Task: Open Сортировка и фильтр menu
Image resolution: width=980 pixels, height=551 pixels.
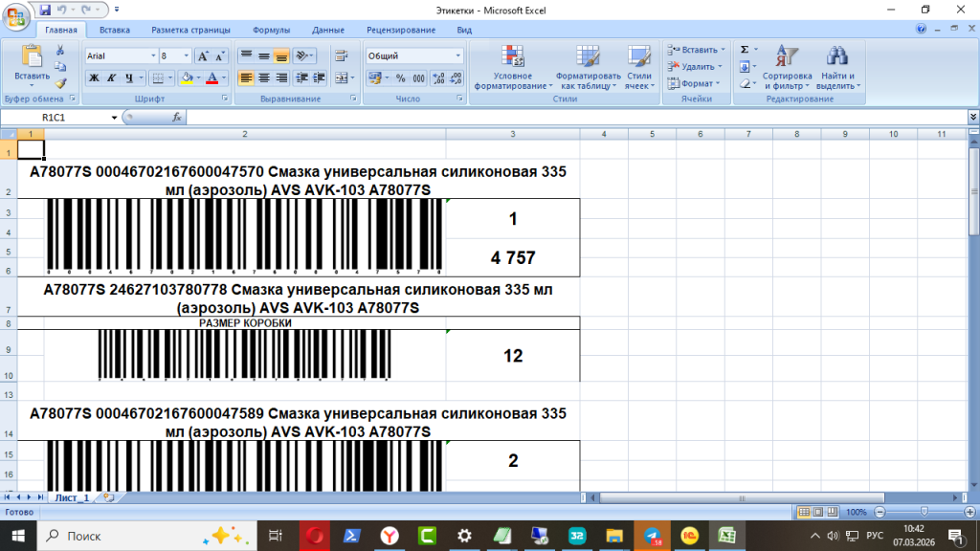Action: click(787, 68)
